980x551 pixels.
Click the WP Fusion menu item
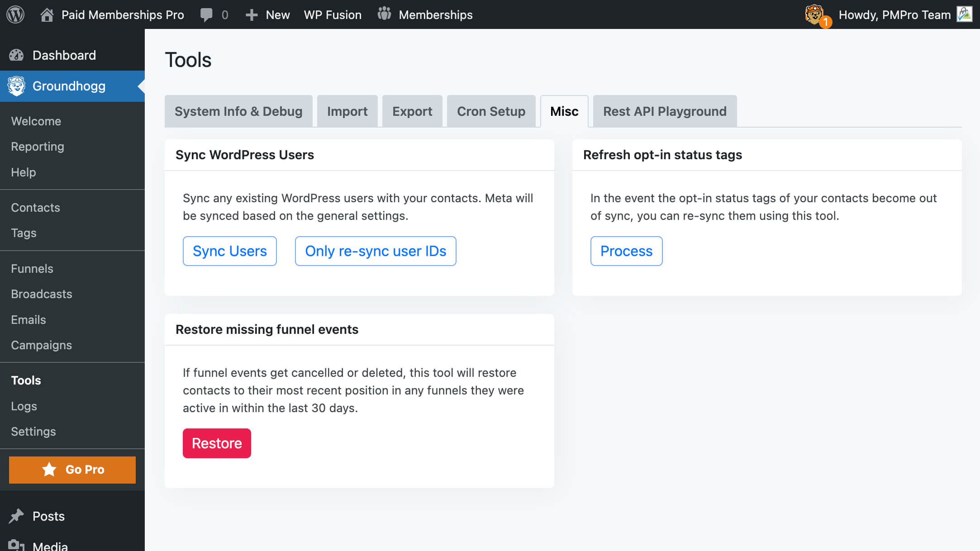pos(332,14)
